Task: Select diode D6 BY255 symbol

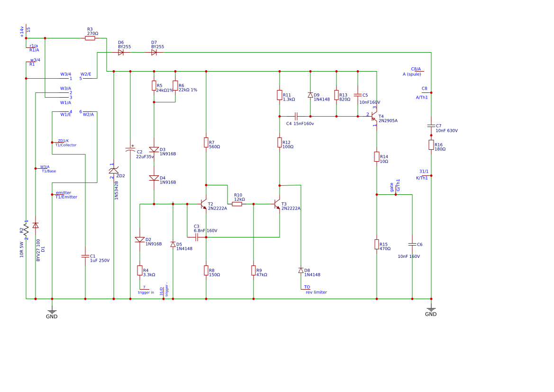Action: (121, 53)
